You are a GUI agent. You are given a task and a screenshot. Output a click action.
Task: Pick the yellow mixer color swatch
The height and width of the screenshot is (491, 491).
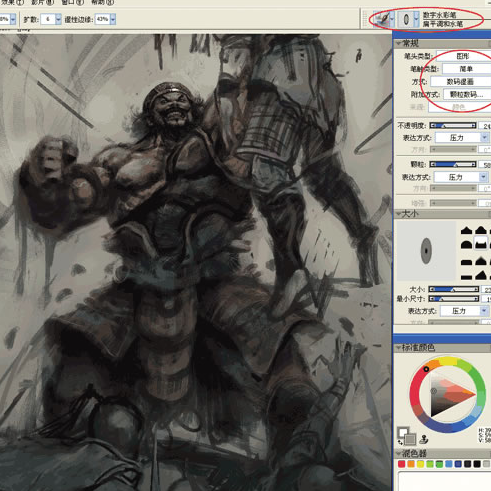[x=420, y=464]
